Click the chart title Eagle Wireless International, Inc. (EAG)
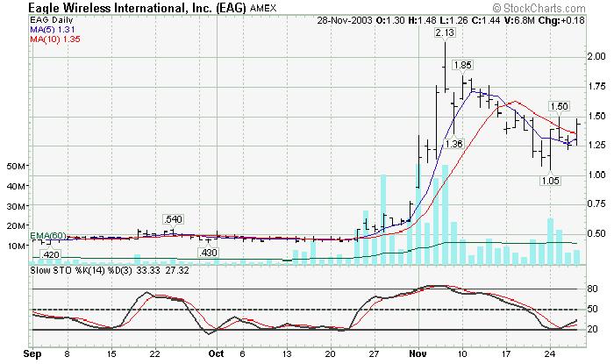This screenshot has height=364, width=614. (x=138, y=8)
